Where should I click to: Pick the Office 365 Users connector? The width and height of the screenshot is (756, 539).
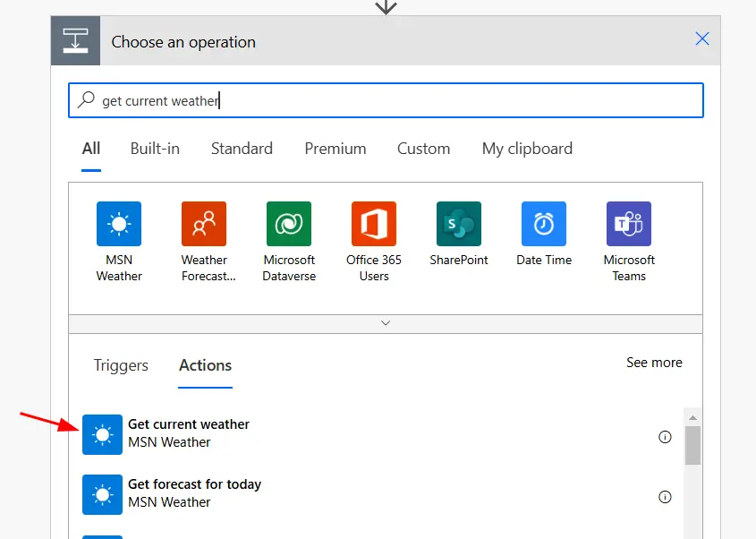[x=374, y=224]
